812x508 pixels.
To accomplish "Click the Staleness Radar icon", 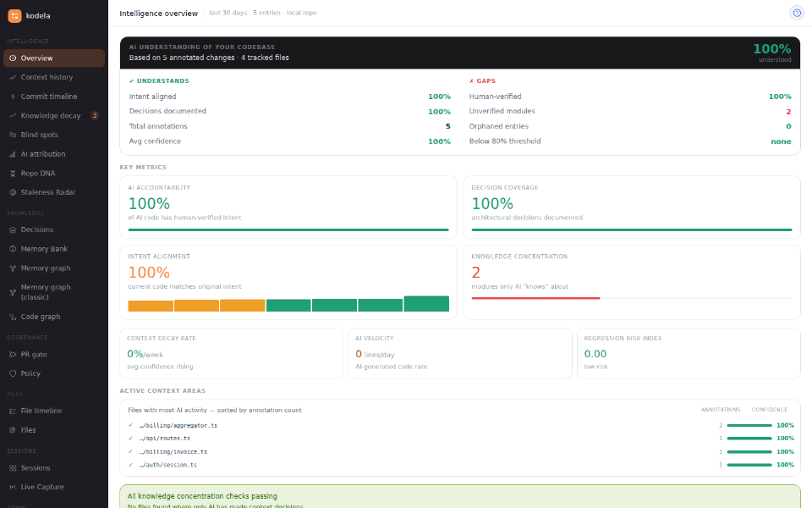I will click(13, 192).
